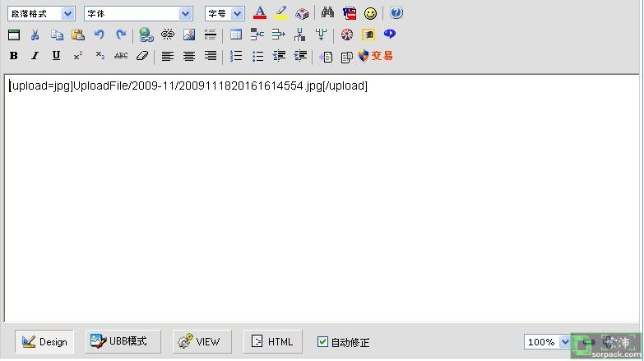Insert a table
This screenshot has width=644, height=361.
[x=236, y=35]
